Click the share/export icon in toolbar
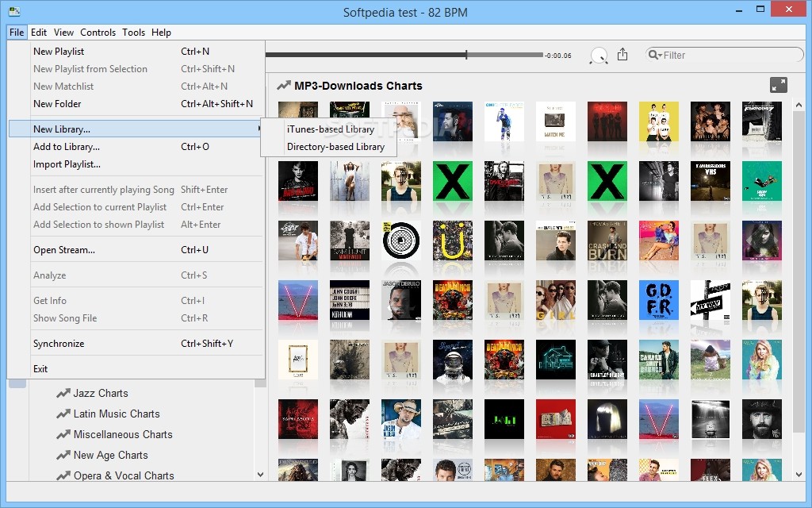Viewport: 812px width, 508px height. (x=622, y=55)
